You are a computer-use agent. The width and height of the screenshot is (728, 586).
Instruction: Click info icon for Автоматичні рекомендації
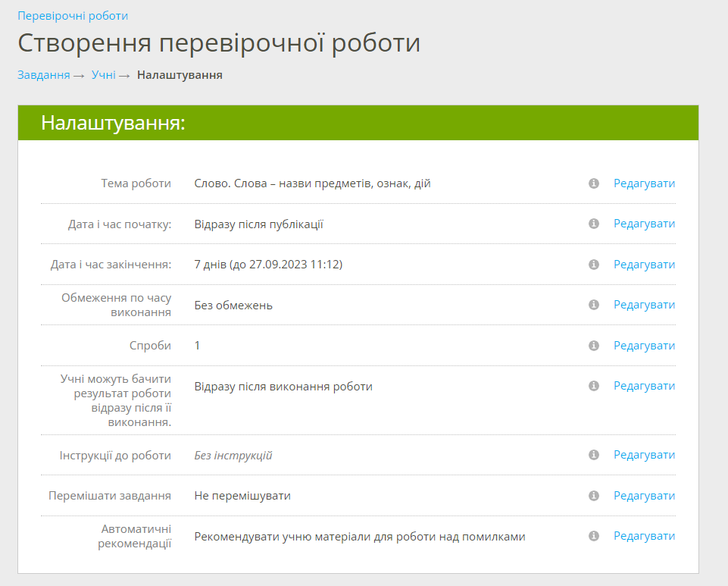click(593, 536)
